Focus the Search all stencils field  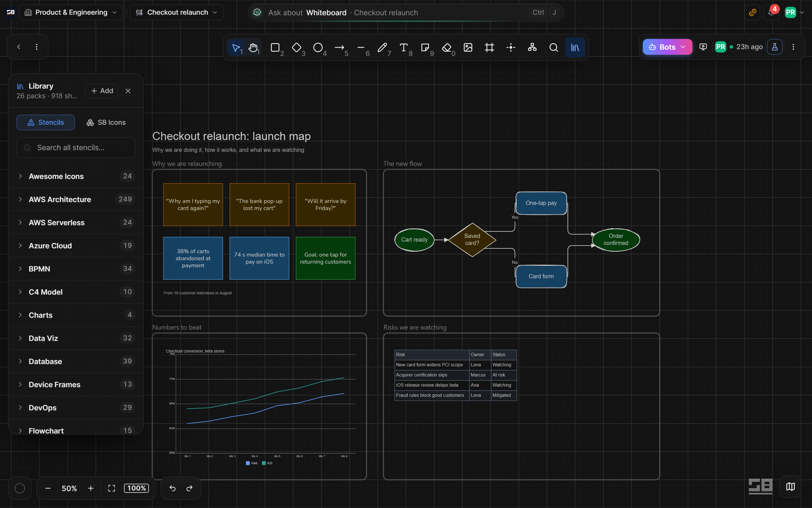click(x=76, y=148)
